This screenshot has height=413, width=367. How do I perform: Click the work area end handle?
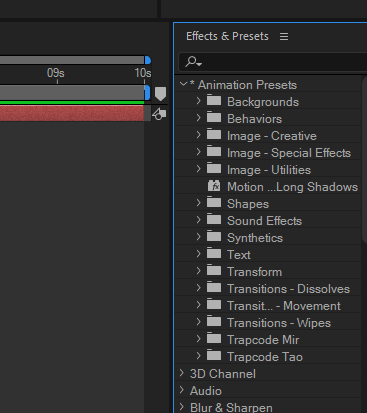pyautogui.click(x=147, y=92)
